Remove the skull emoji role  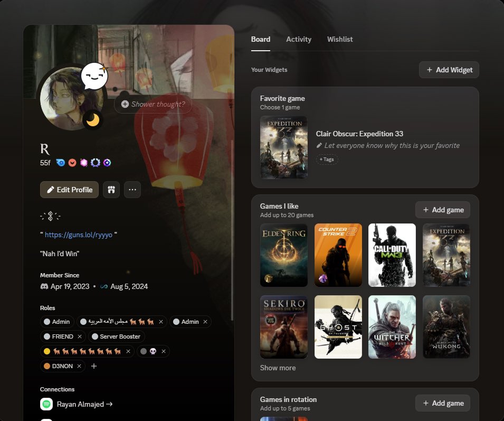tap(164, 351)
